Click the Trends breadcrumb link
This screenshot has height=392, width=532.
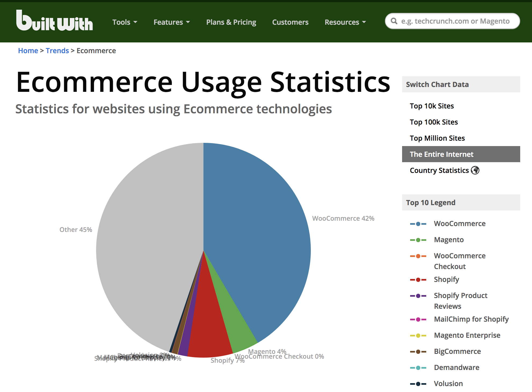[x=57, y=51]
